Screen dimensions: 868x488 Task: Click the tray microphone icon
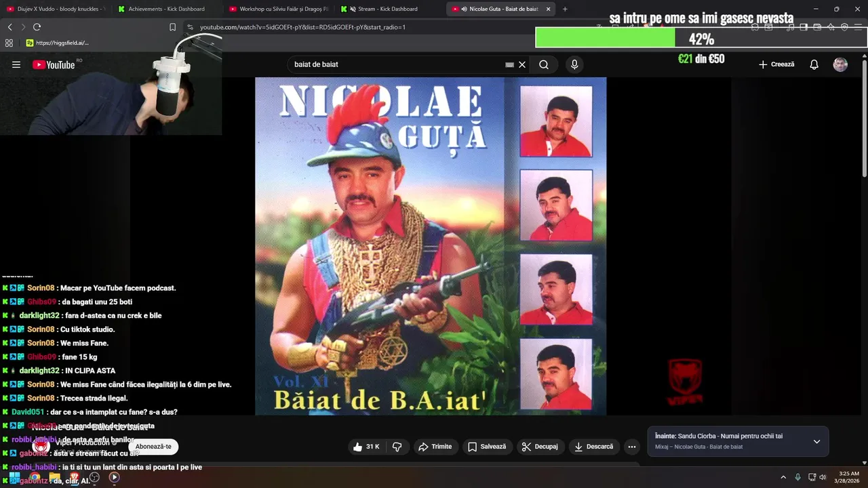click(x=798, y=477)
